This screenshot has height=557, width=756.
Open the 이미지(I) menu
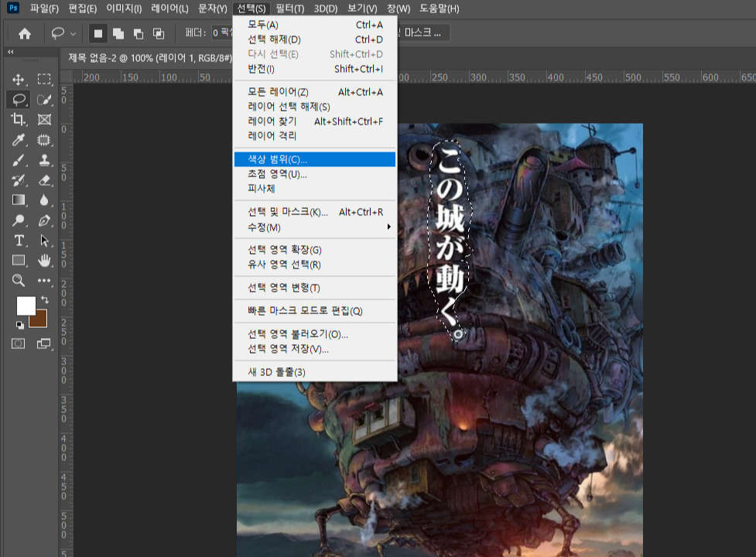coord(124,9)
